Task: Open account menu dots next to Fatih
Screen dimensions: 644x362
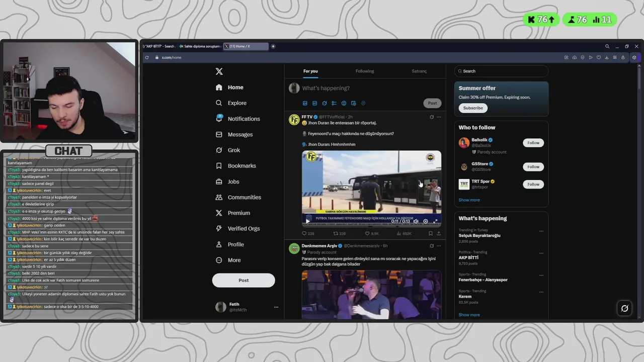Action: tap(276, 307)
